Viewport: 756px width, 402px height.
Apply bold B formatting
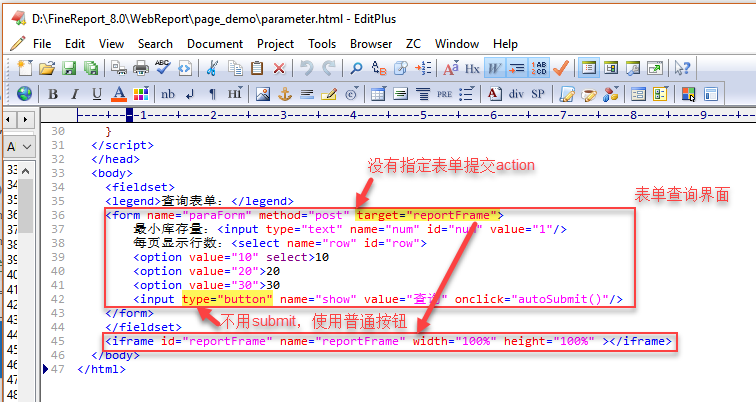coord(53,94)
